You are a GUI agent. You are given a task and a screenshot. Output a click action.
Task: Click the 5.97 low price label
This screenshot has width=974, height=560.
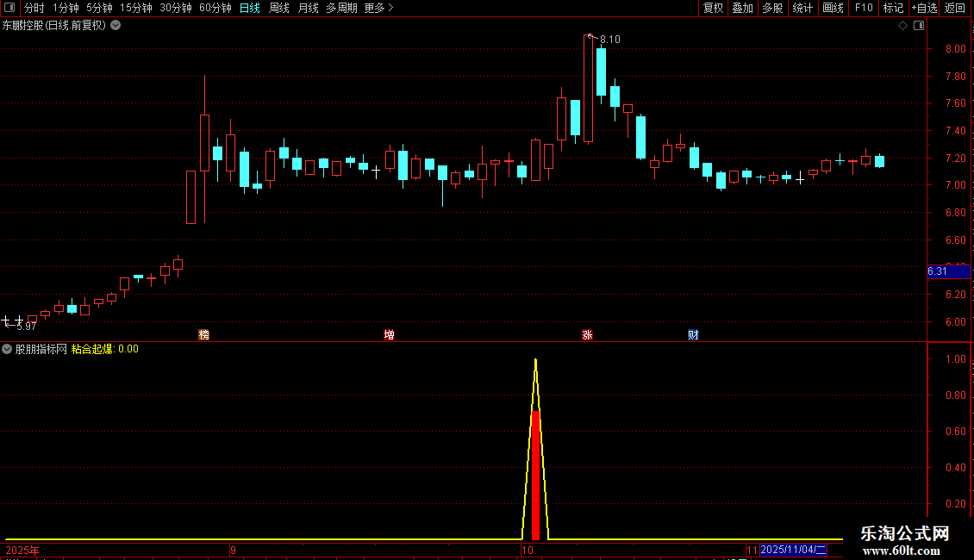pyautogui.click(x=26, y=327)
